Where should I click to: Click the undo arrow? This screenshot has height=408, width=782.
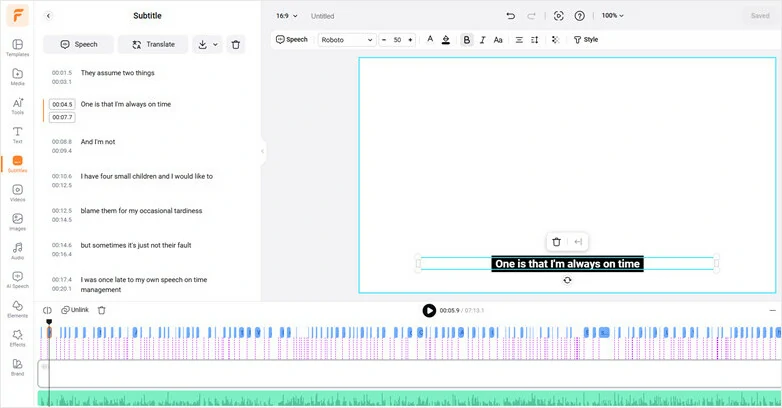coord(511,16)
